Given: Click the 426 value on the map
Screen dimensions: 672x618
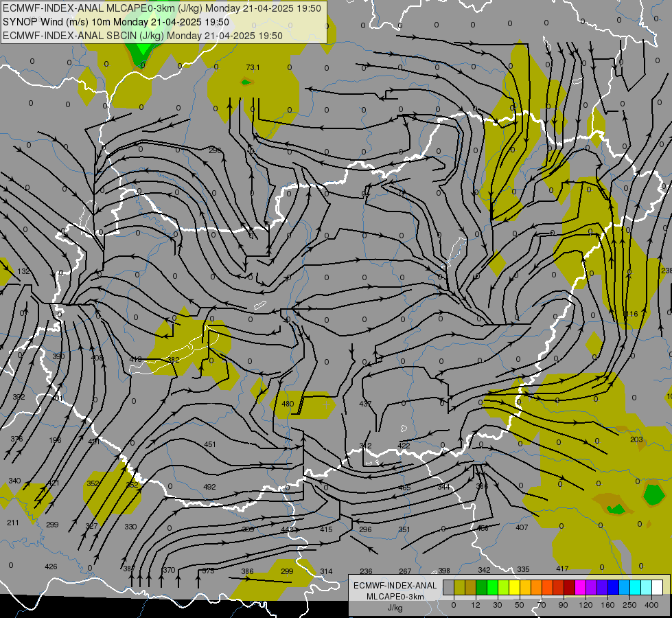Looking at the screenshot, I should [x=51, y=566].
